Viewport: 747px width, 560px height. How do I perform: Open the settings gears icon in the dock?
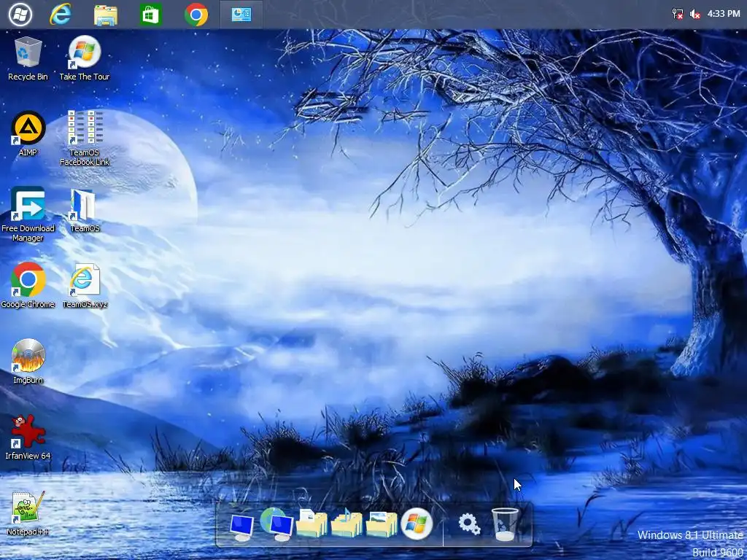pos(469,525)
